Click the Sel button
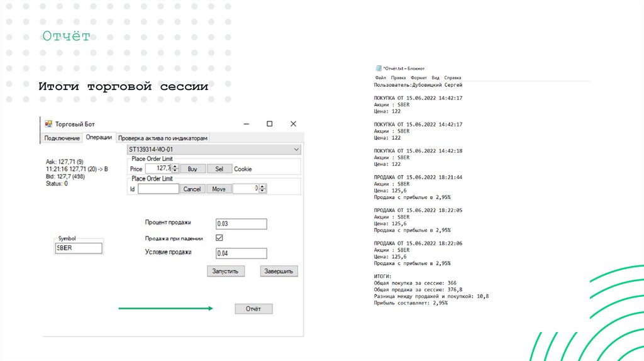The width and height of the screenshot is (644, 361). (219, 169)
